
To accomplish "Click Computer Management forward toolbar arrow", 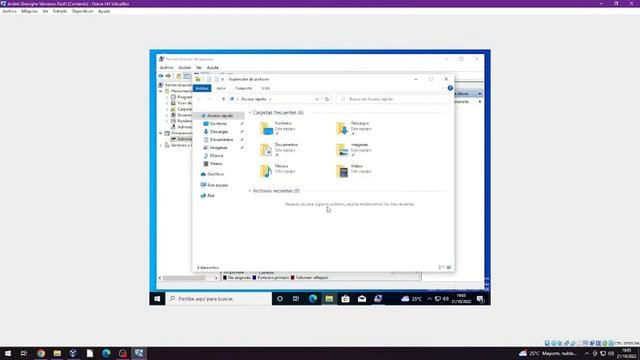I will 168,76.
